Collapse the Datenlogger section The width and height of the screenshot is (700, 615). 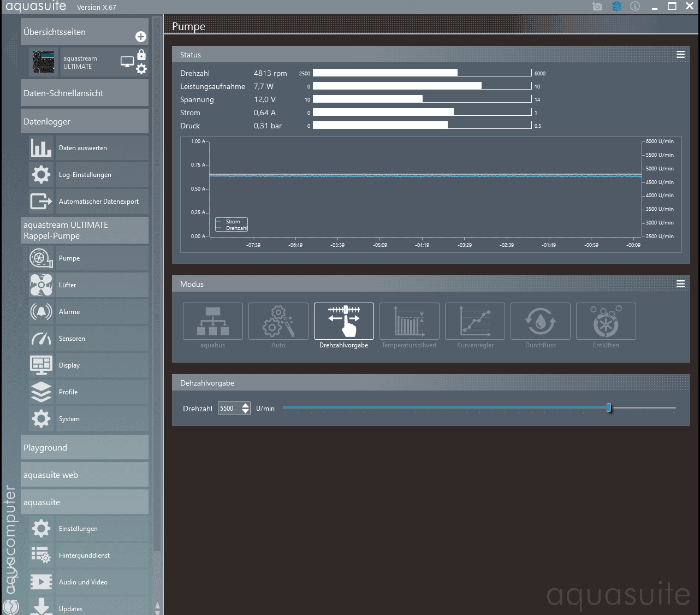(x=85, y=121)
